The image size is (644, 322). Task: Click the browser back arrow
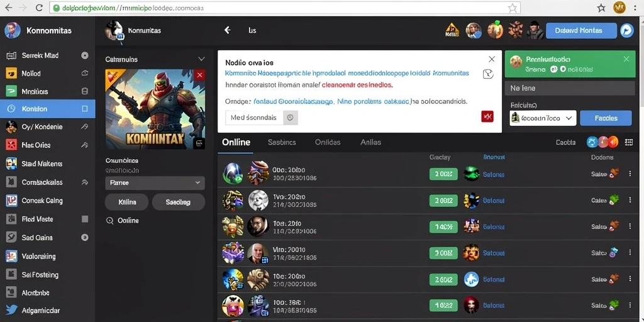[8, 8]
